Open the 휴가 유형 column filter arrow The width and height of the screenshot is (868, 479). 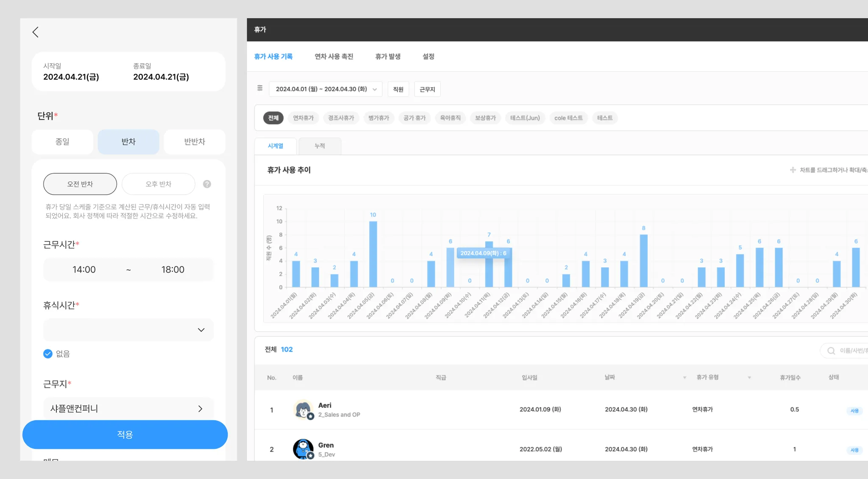pyautogui.click(x=749, y=378)
